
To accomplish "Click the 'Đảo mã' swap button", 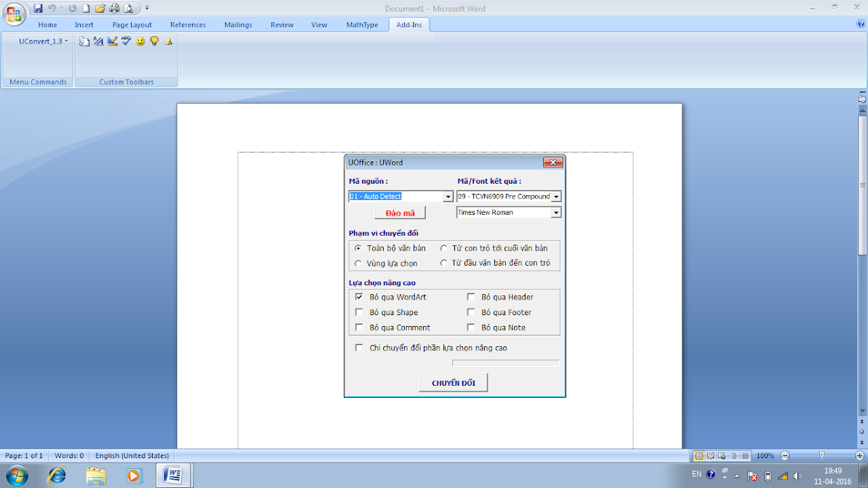I will click(x=400, y=213).
